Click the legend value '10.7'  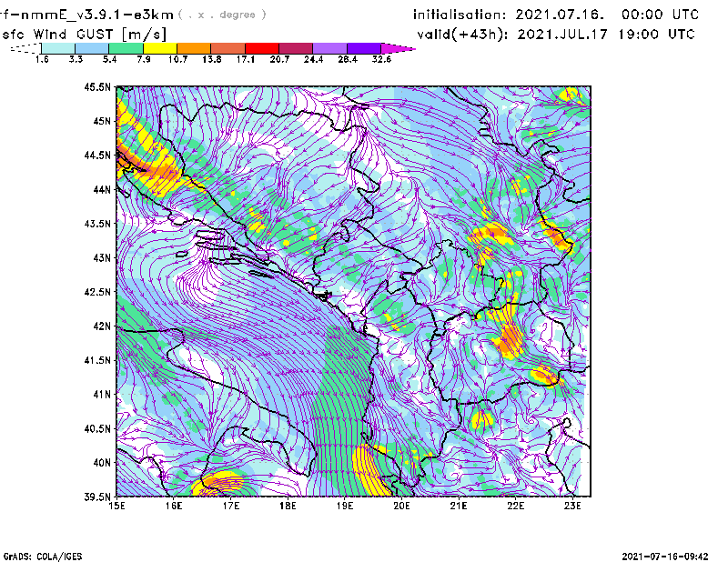coord(177,59)
